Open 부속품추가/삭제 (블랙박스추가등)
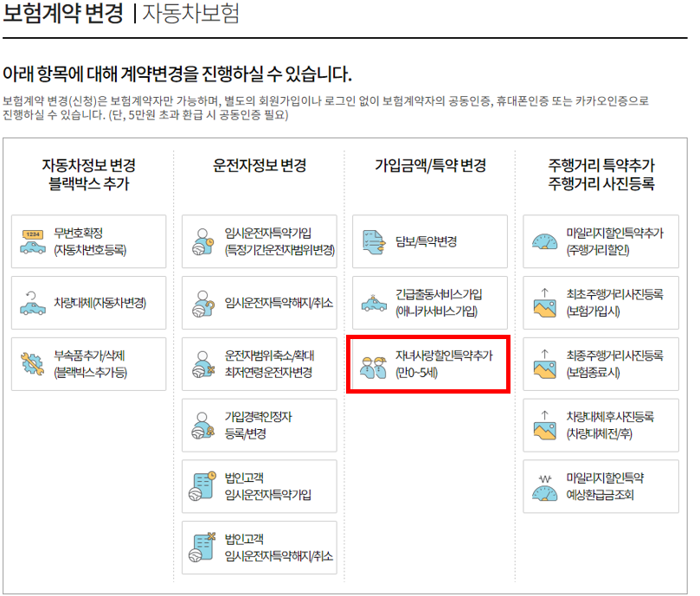The height and width of the screenshot is (596, 700). (x=89, y=364)
